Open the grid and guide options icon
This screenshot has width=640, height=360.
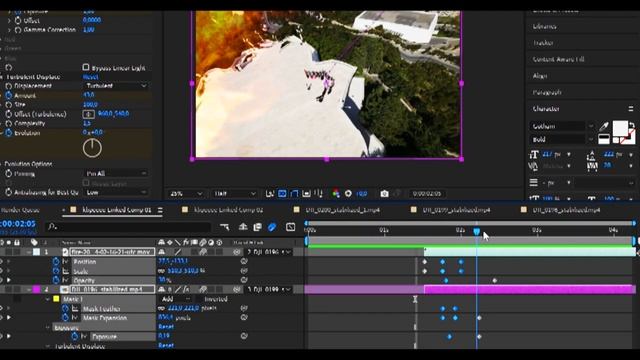319,193
